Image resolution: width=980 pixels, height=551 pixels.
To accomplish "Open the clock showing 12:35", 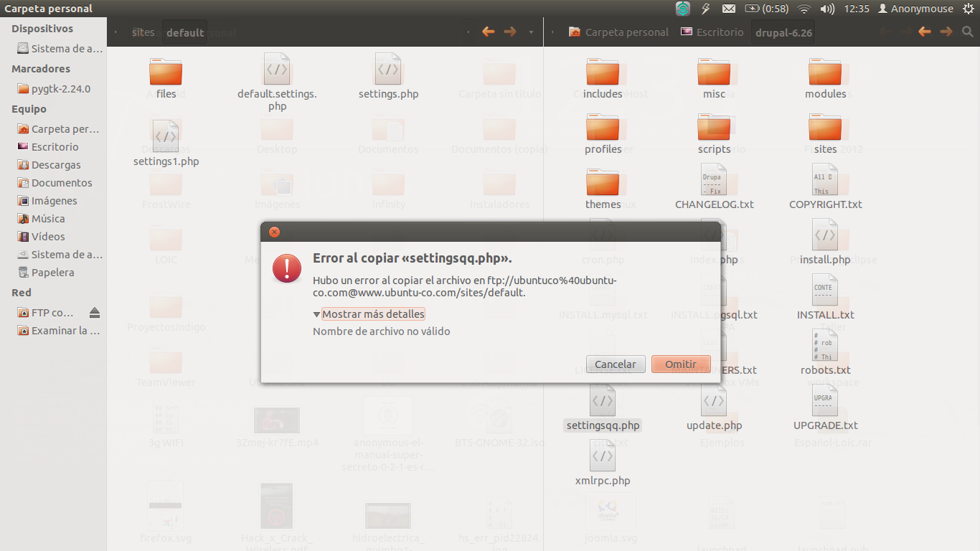I will pyautogui.click(x=857, y=9).
